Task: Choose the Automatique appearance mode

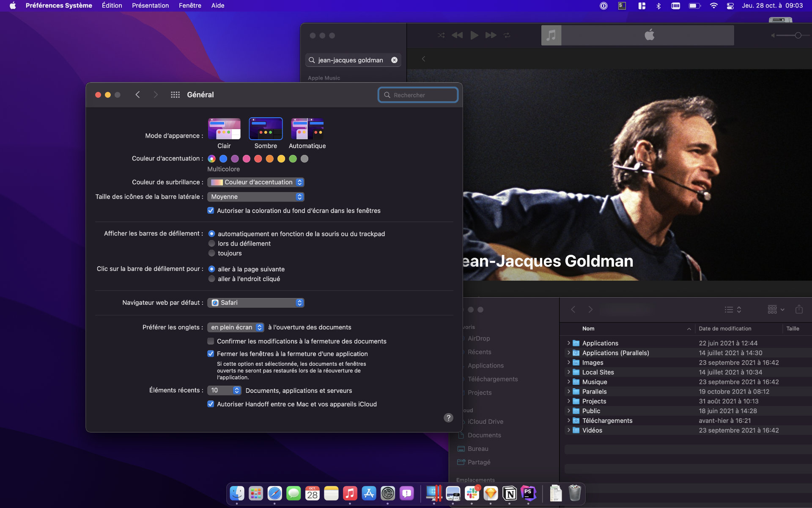Action: [307, 129]
